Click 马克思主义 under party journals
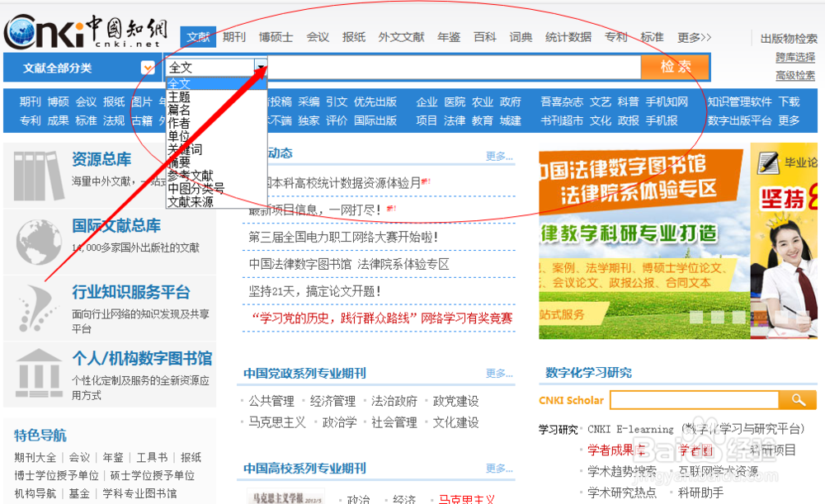The image size is (825, 504). pyautogui.click(x=277, y=422)
